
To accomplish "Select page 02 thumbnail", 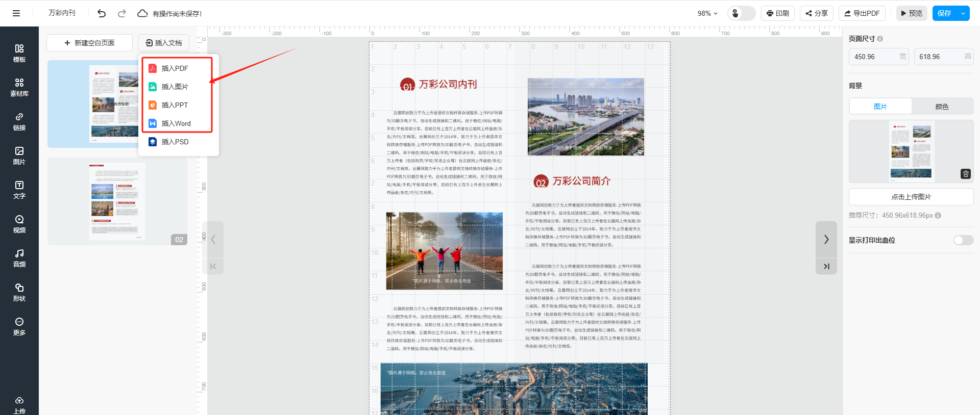I will 117,201.
